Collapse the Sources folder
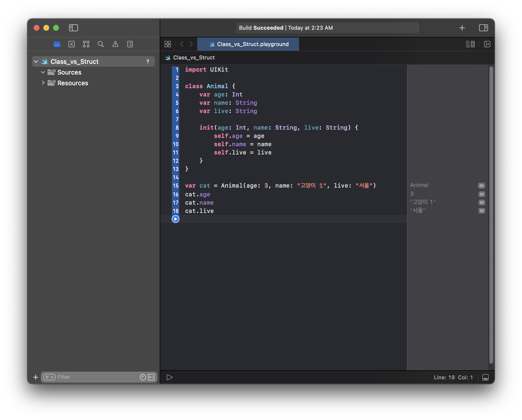 (x=43, y=72)
